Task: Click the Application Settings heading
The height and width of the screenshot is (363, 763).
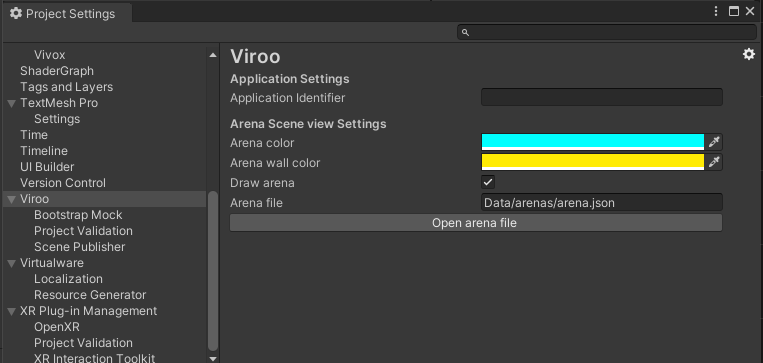Action: (x=290, y=79)
